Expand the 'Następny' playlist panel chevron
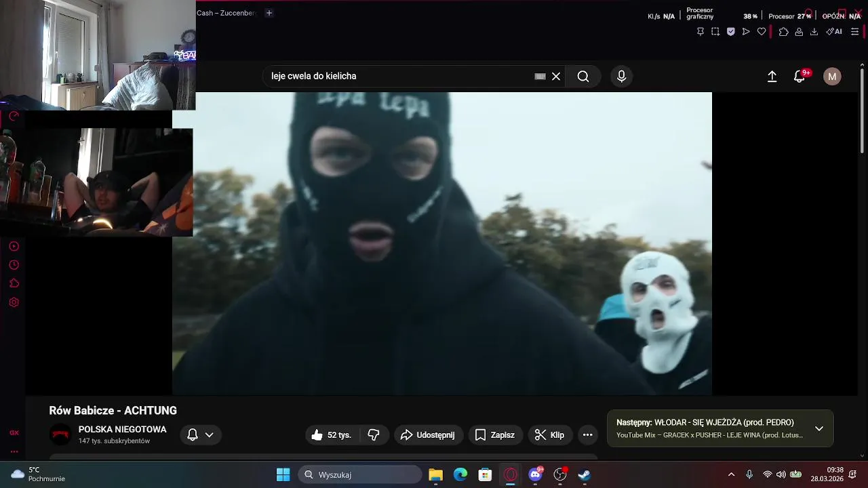Screen dimensions: 868x488 (819, 428)
